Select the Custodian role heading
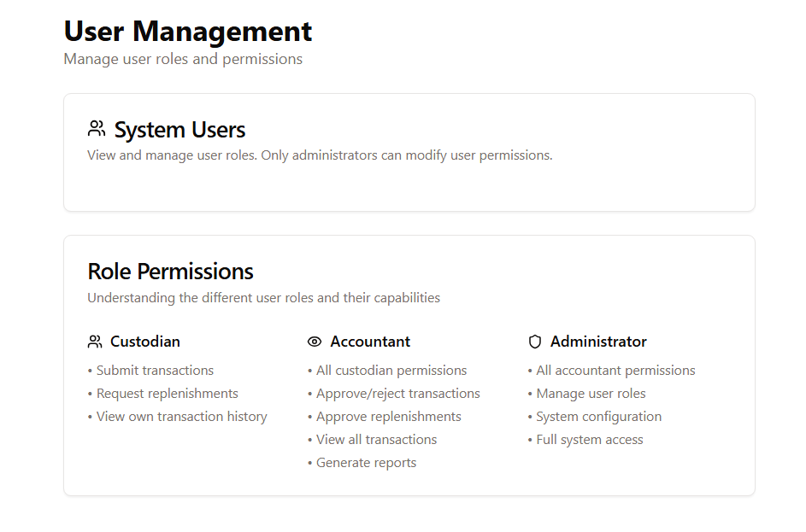 [145, 342]
